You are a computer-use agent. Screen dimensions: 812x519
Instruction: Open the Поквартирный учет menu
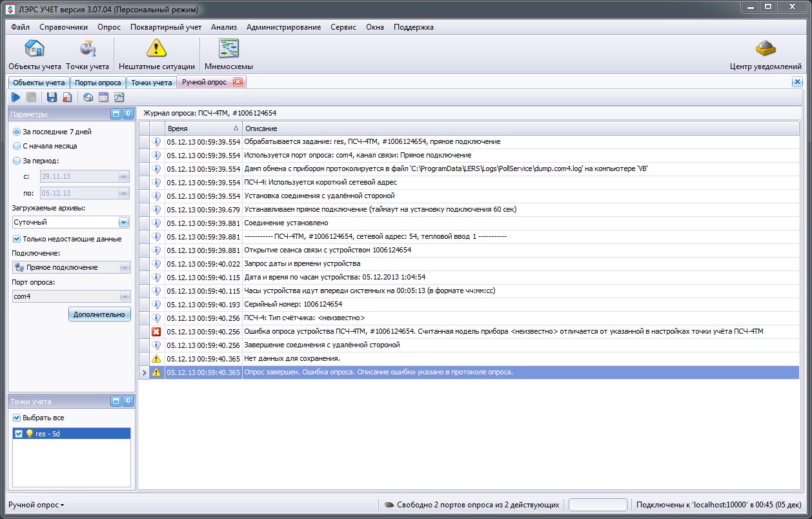tap(166, 27)
